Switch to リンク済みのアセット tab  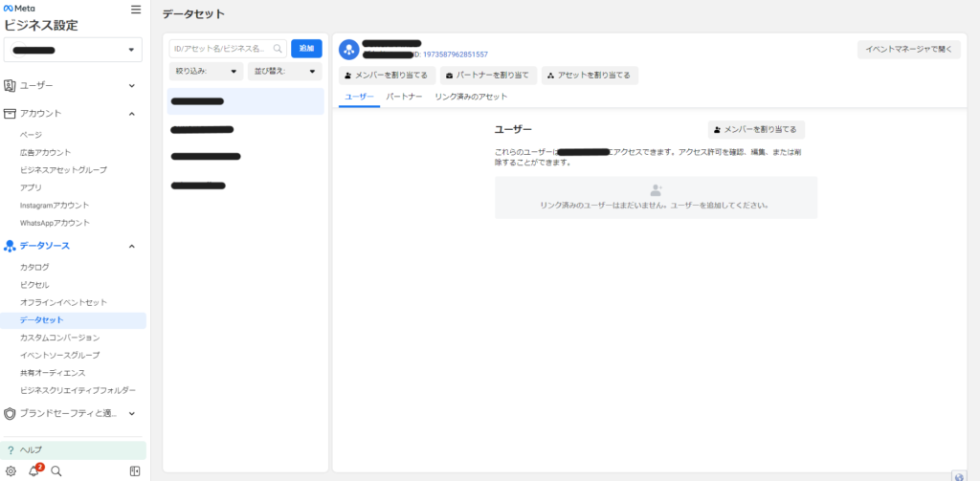coord(471,97)
